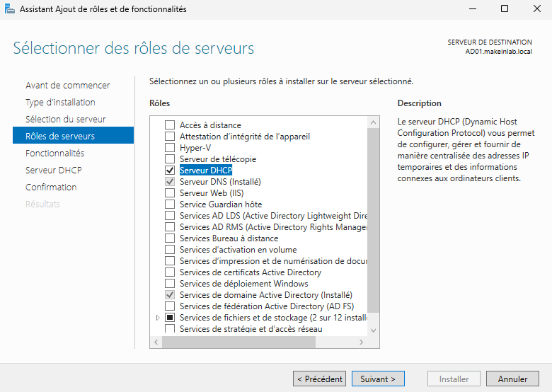Enable the Serveur Web (IIS) role

pos(170,193)
